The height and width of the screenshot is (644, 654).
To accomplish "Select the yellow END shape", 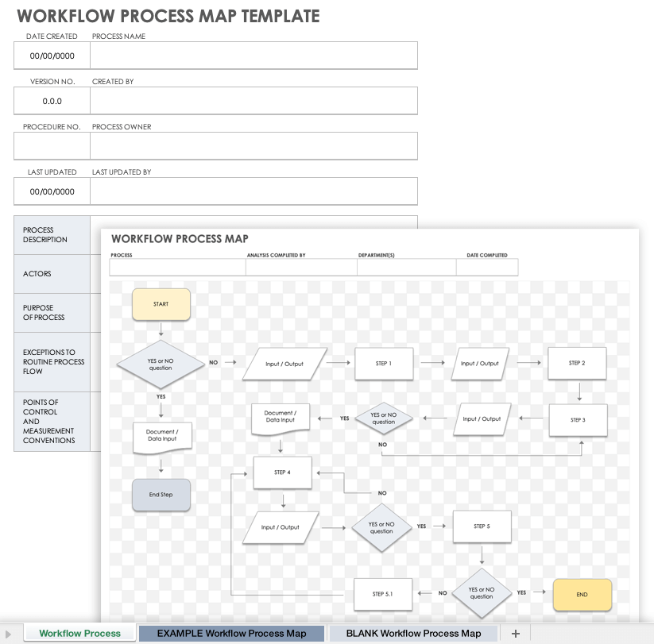I will (x=582, y=595).
